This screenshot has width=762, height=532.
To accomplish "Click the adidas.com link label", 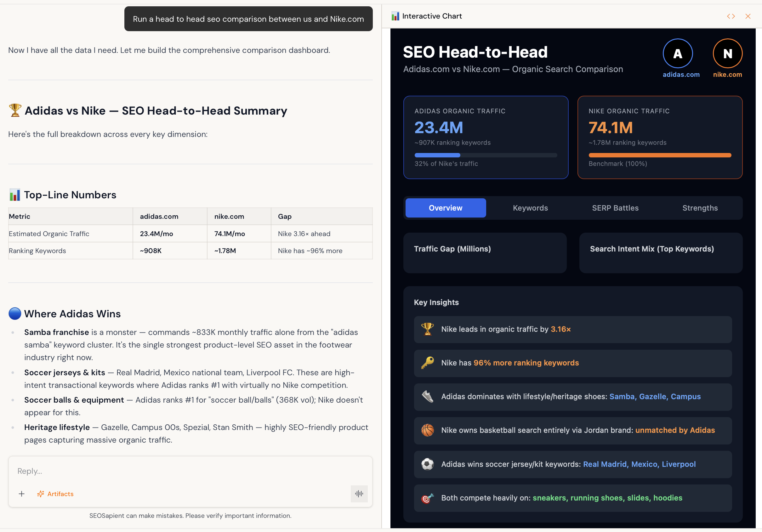I will coord(681,75).
